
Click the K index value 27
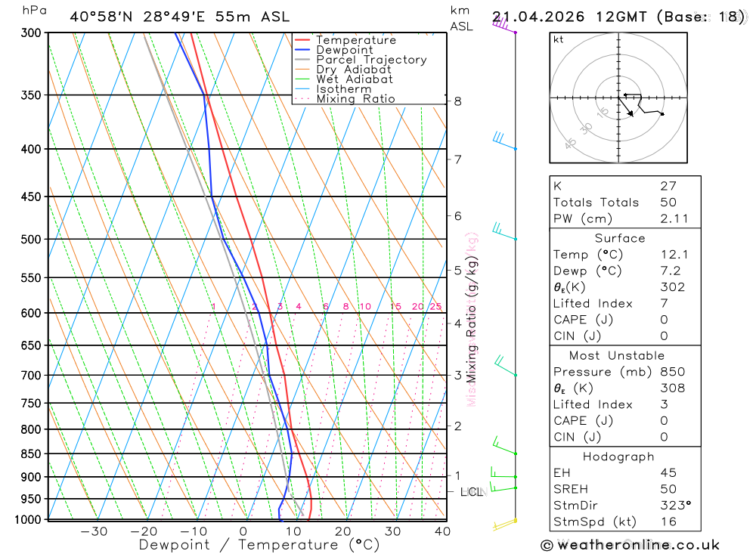pos(668,186)
